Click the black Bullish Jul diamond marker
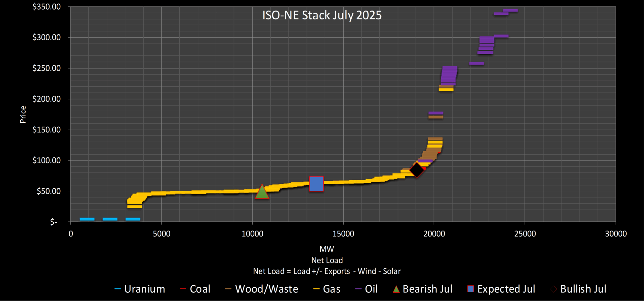The image size is (644, 301). pyautogui.click(x=417, y=170)
